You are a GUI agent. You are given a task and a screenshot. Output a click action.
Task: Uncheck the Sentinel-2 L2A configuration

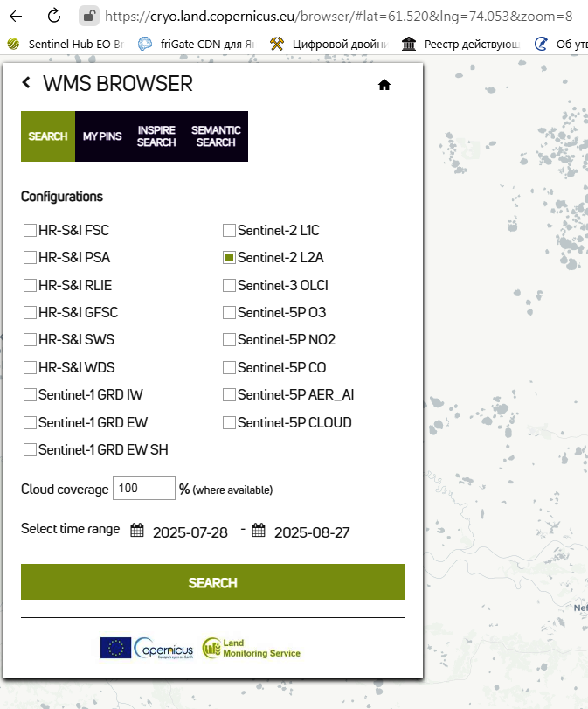229,258
